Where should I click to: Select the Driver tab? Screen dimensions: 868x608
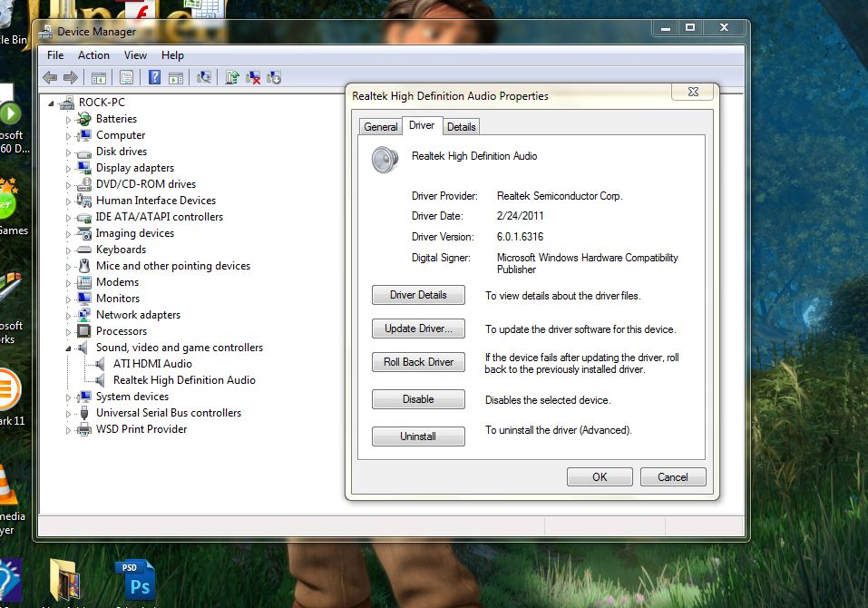(x=422, y=125)
